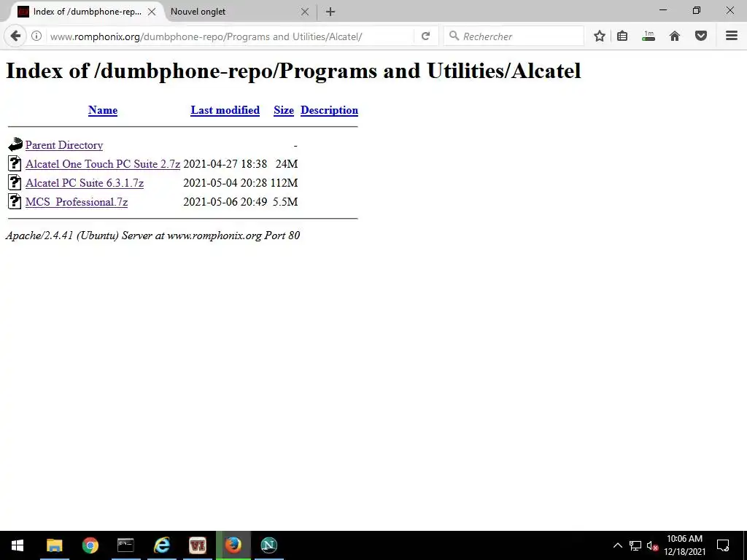The height and width of the screenshot is (560, 747).
Task: Open a new tab with the plus button
Action: (330, 12)
